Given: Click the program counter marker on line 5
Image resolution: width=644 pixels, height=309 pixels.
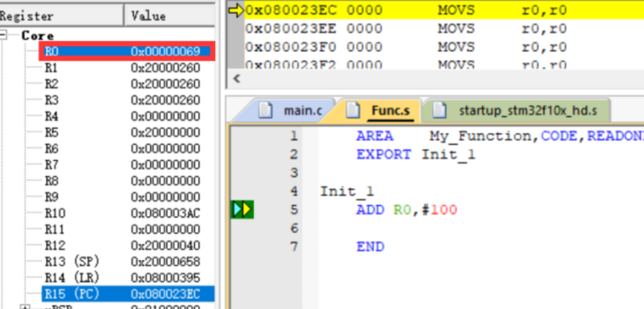Looking at the screenshot, I should click(x=242, y=210).
